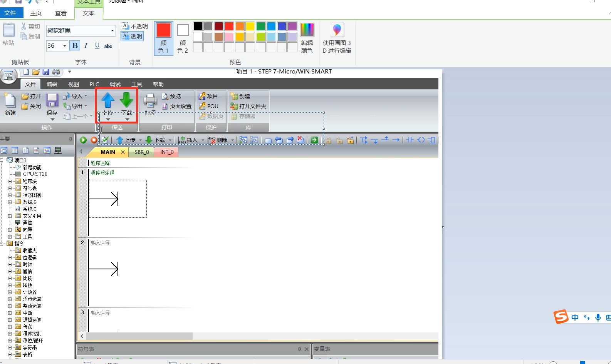Switch to the SBR_0 editor tab

(x=142, y=152)
